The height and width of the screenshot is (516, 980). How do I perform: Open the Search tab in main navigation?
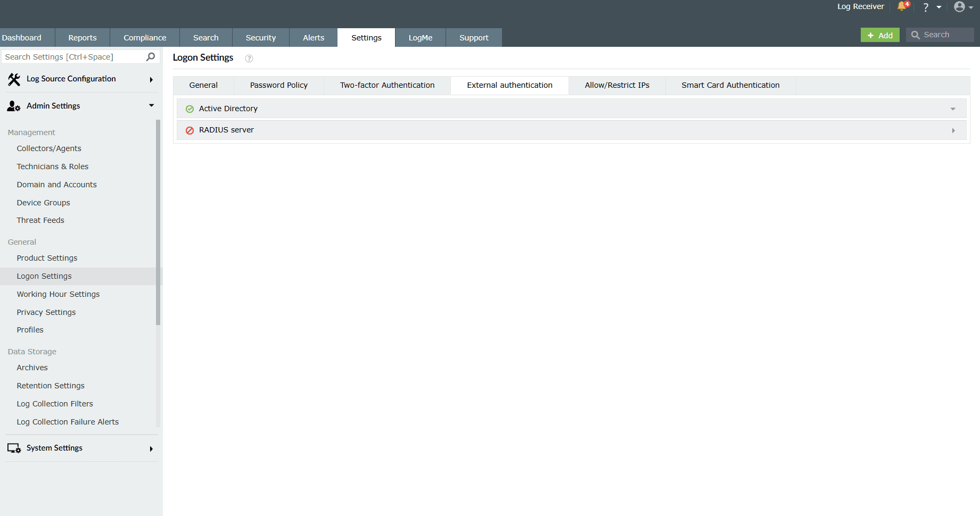(206, 38)
